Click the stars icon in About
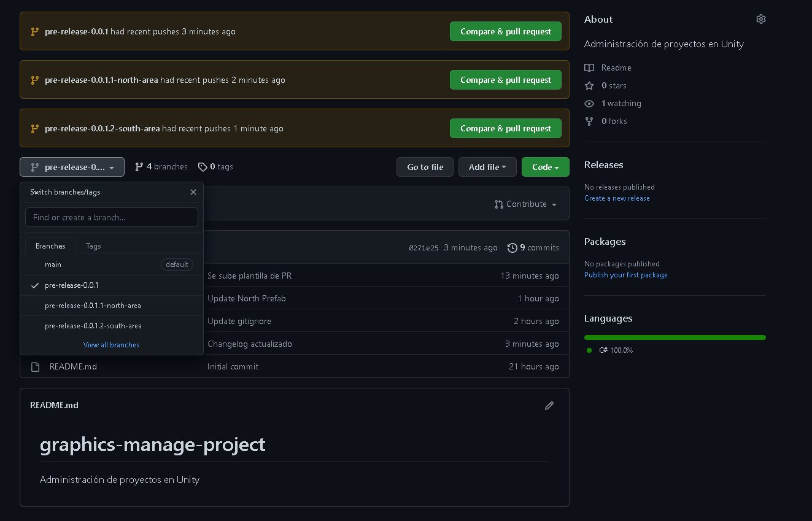The height and width of the screenshot is (521, 812). (589, 86)
